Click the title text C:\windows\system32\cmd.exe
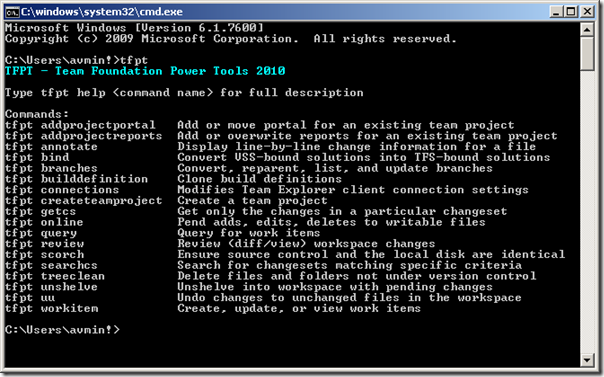 click(x=102, y=12)
